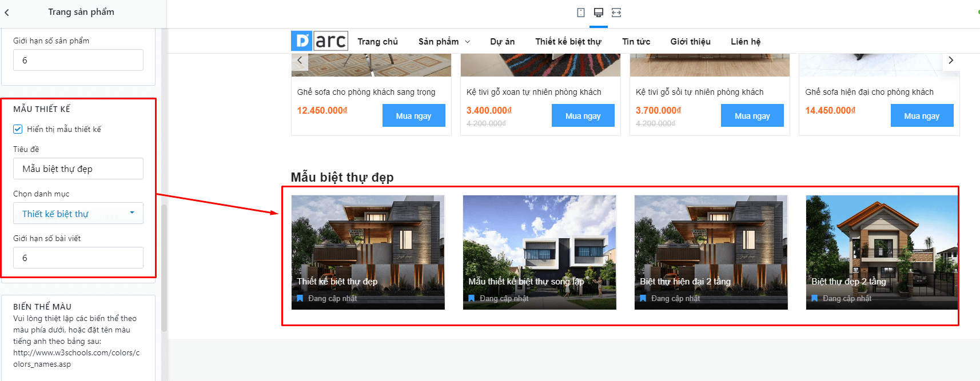This screenshot has width=980, height=381.
Task: Open Ghế sofa hiện đại cho phòng khách link
Action: tap(869, 92)
